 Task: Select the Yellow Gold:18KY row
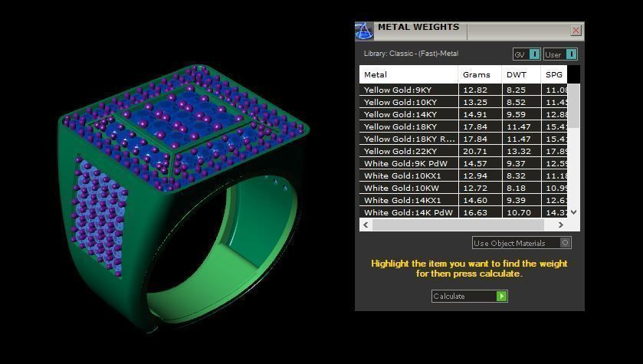point(464,126)
